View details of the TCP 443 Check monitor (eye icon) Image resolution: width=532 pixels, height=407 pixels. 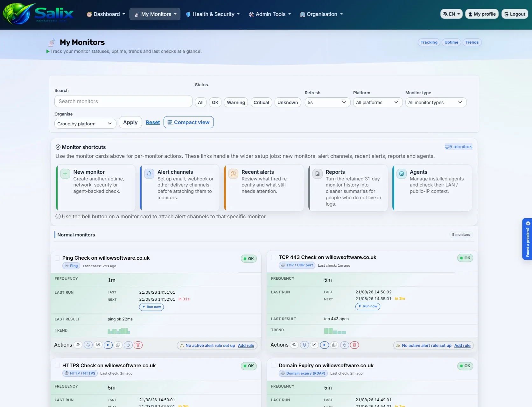tap(294, 345)
